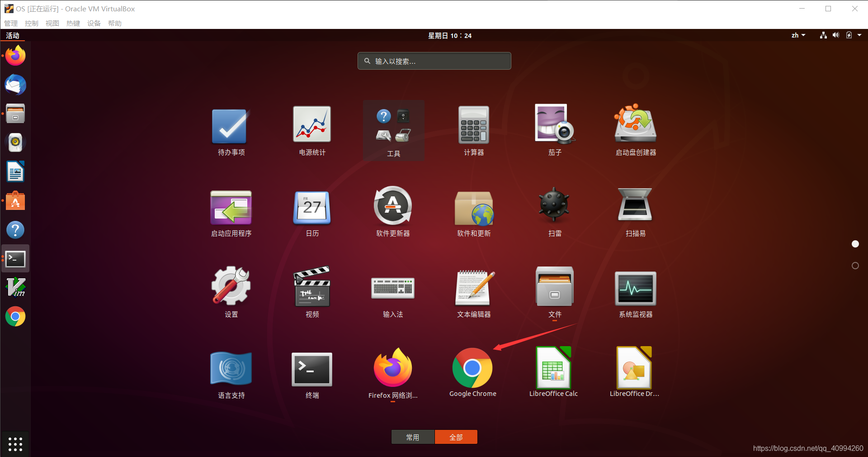Click the battery power status icon
The width and height of the screenshot is (868, 457).
click(849, 35)
